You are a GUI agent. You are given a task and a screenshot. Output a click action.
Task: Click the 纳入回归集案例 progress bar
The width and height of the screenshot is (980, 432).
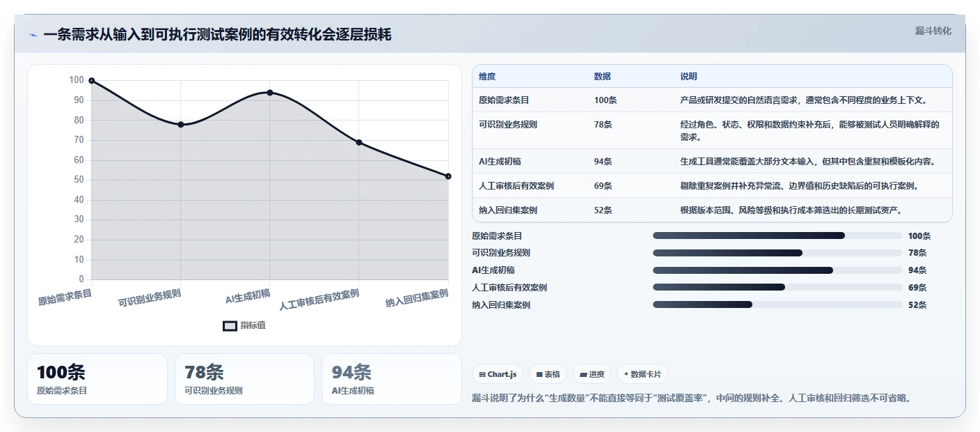click(x=777, y=304)
